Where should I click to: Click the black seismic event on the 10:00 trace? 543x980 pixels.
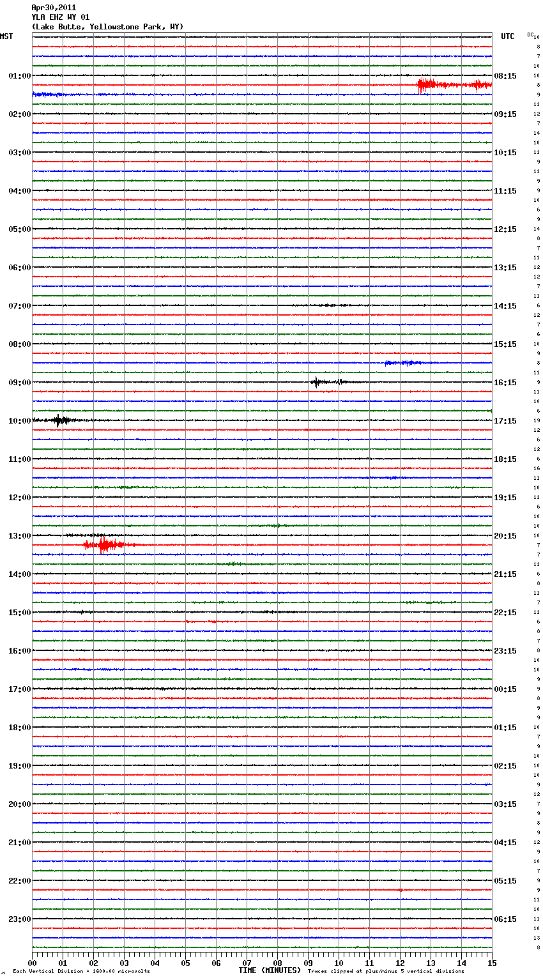57,420
